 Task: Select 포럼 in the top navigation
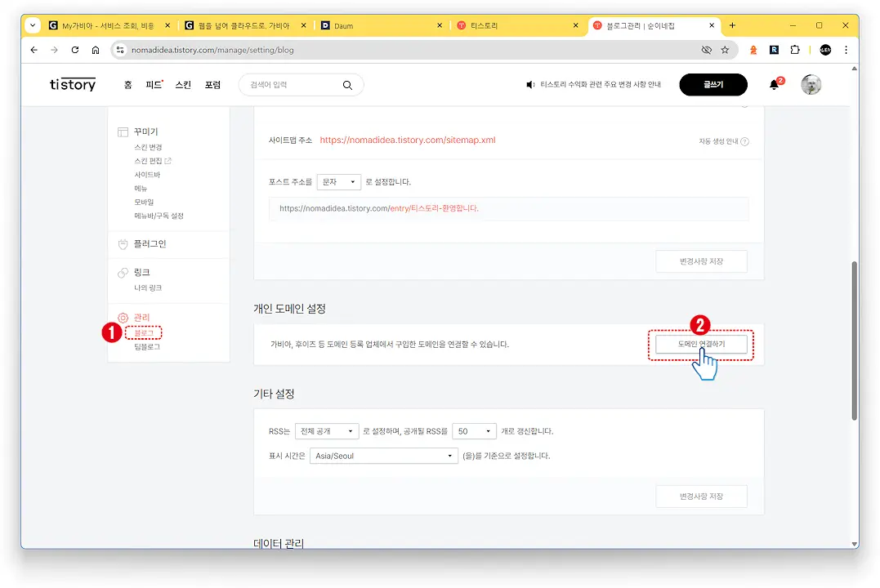pyautogui.click(x=212, y=84)
